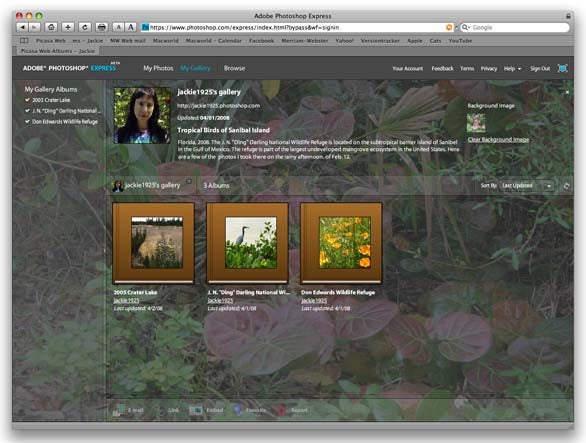Click the jackie1925 profile photo
This screenshot has width=586, height=443.
tap(142, 116)
